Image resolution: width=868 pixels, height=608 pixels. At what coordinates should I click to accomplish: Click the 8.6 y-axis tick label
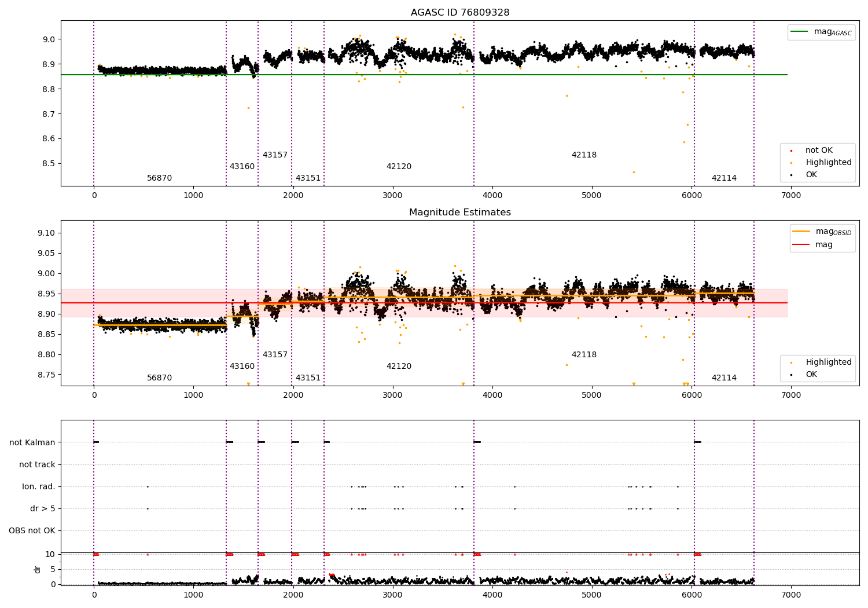(x=49, y=138)
